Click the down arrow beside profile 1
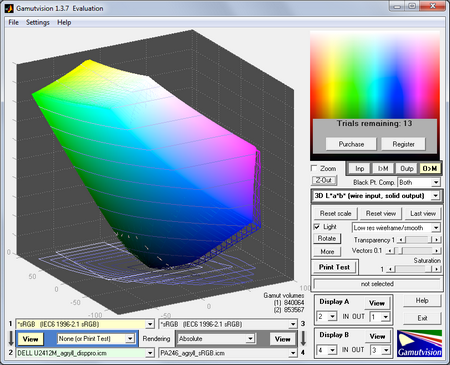Image resolution: width=450 pixels, height=365 pixels. pyautogui.click(x=11, y=338)
